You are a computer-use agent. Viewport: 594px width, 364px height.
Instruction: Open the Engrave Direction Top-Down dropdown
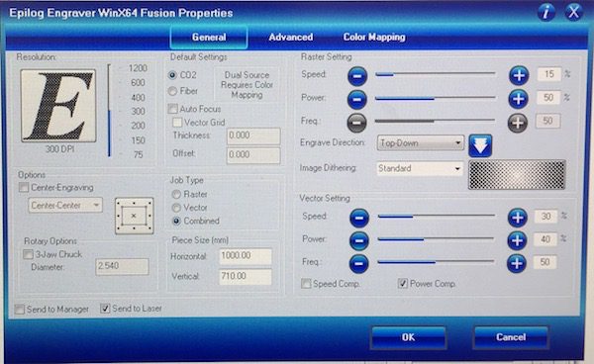click(x=421, y=143)
